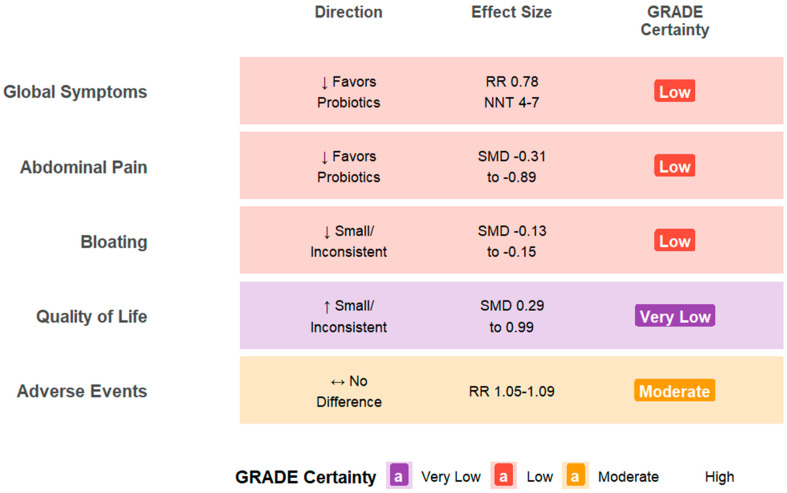Image resolution: width=787 pixels, height=493 pixels.
Task: Click the purple Very Low legend swatch
Action: click(x=399, y=475)
